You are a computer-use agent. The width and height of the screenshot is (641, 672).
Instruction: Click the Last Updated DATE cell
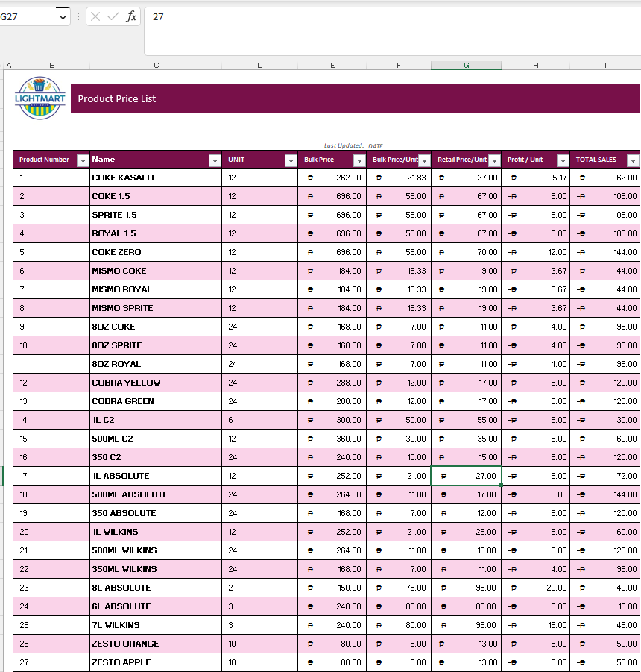point(375,146)
